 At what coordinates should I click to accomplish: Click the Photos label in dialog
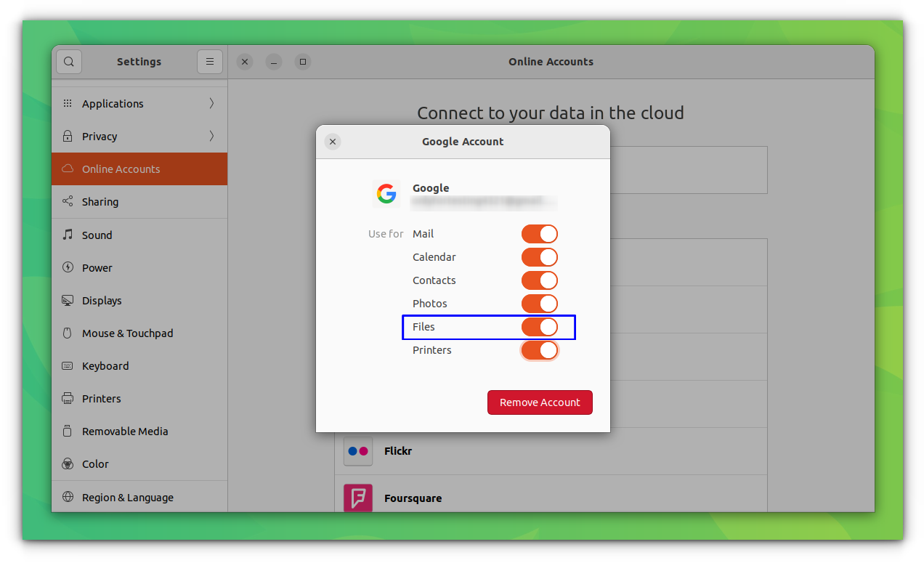430,304
